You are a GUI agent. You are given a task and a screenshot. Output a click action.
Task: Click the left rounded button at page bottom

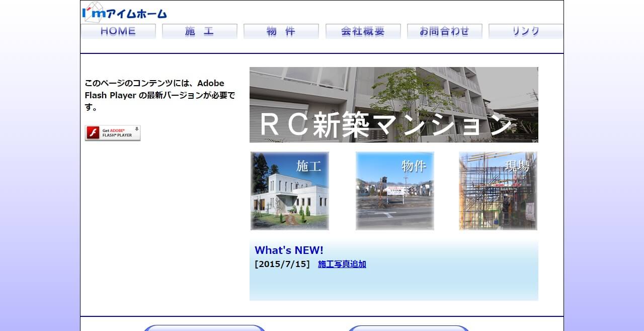pyautogui.click(x=204, y=328)
